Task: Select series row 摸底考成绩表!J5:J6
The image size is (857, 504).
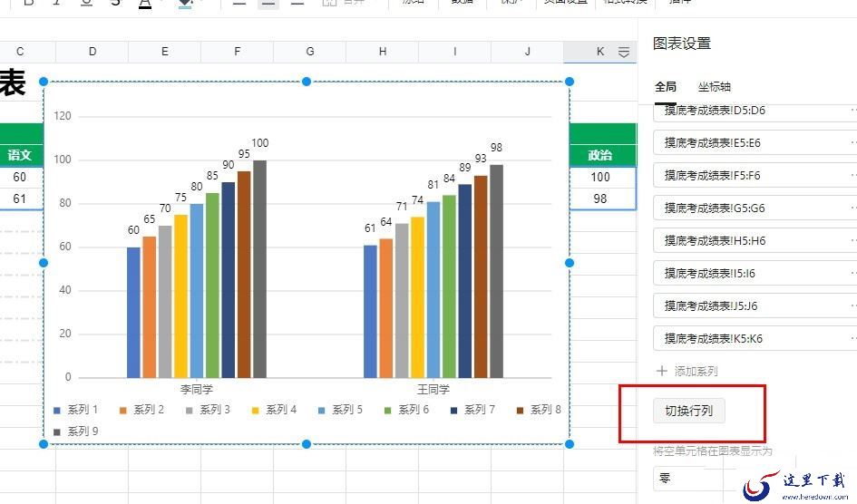Action: coord(755,305)
